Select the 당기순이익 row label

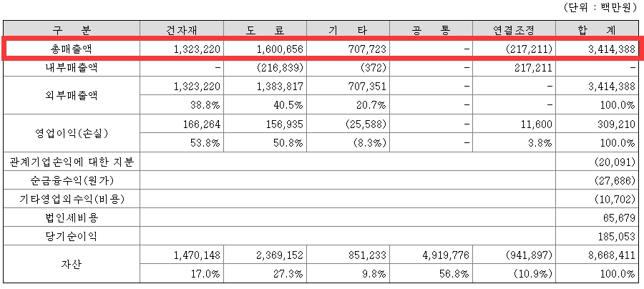(72, 235)
